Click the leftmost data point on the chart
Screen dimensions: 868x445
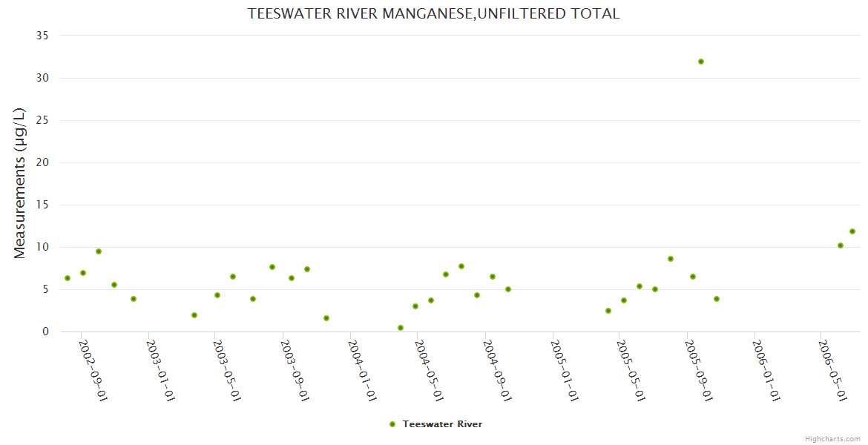point(68,278)
